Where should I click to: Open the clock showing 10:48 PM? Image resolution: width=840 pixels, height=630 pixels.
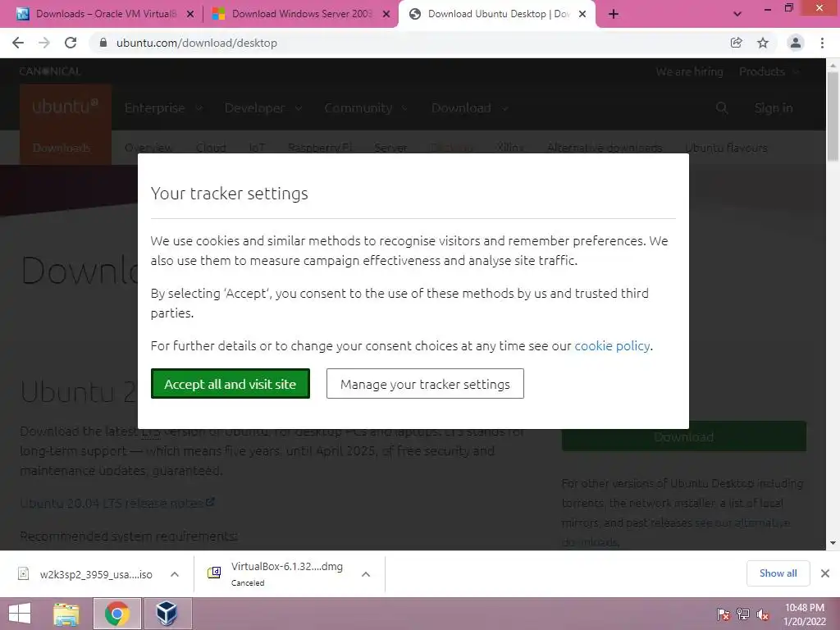(x=805, y=614)
